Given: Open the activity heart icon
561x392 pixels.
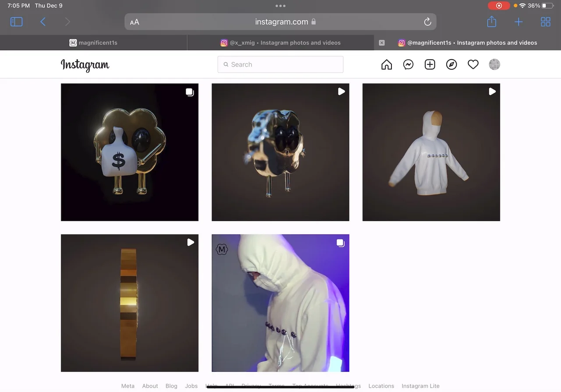Looking at the screenshot, I should [473, 64].
